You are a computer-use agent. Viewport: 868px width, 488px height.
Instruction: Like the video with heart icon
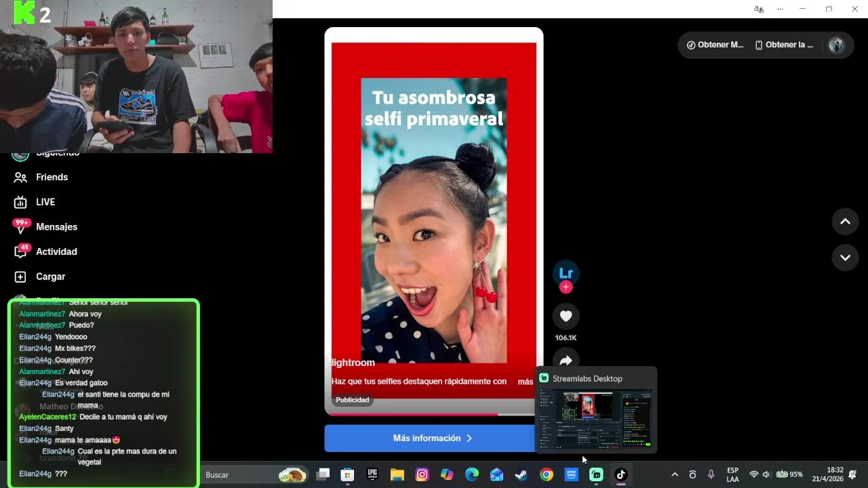[x=566, y=316]
